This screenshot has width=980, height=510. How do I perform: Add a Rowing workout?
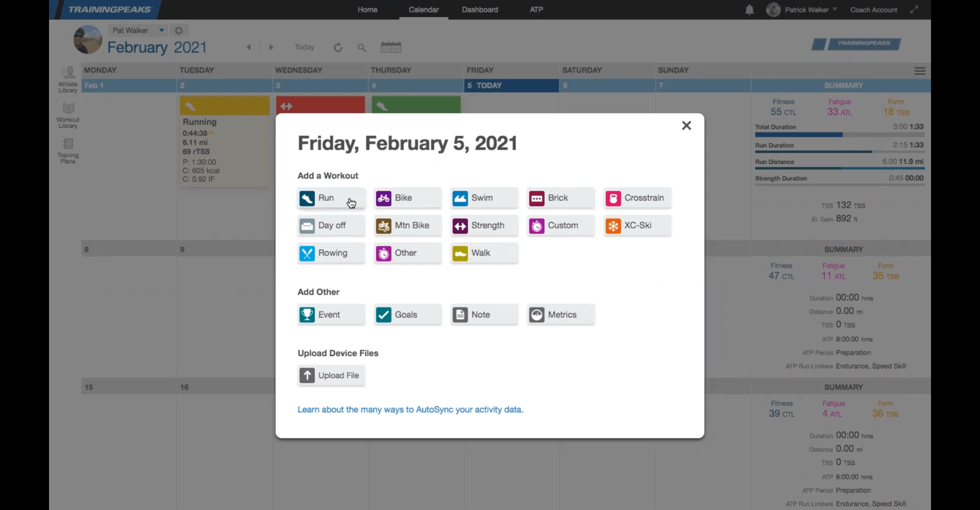click(x=331, y=253)
